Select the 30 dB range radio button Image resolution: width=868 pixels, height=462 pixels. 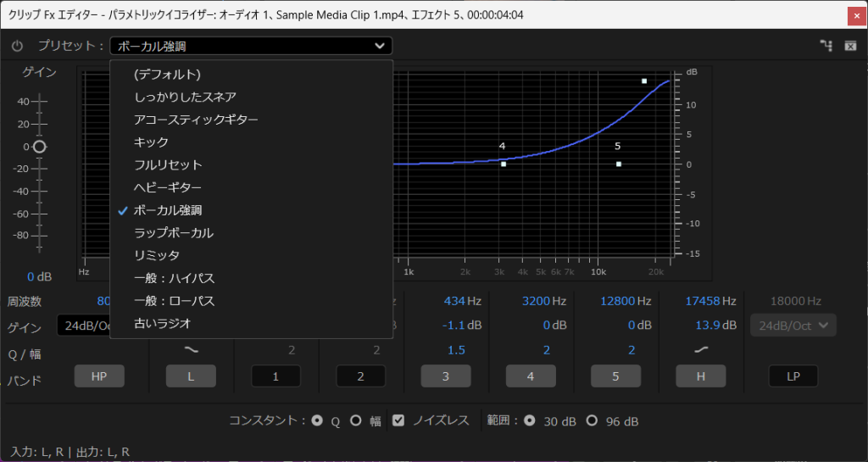pos(530,420)
